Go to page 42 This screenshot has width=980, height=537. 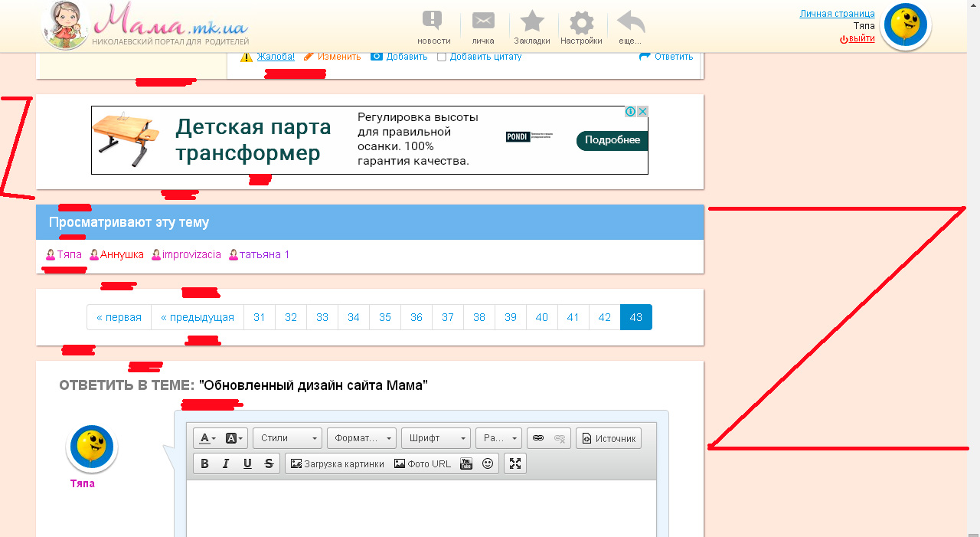[604, 317]
